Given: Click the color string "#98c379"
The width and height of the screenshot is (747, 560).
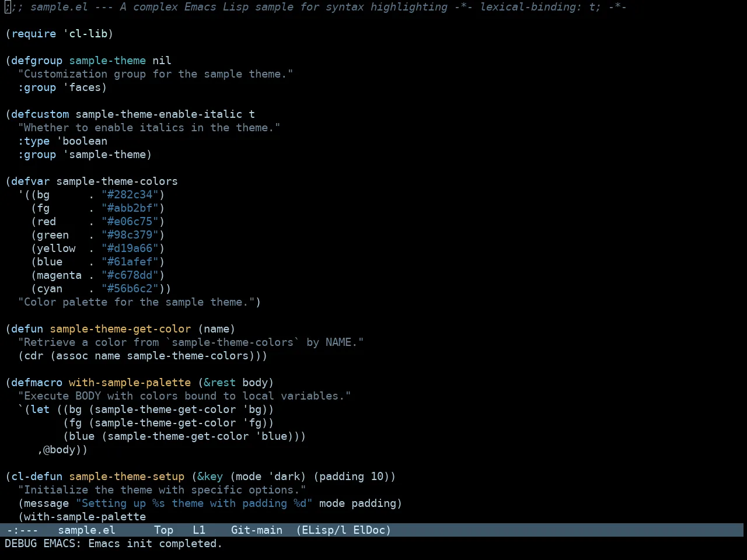Looking at the screenshot, I should [130, 235].
